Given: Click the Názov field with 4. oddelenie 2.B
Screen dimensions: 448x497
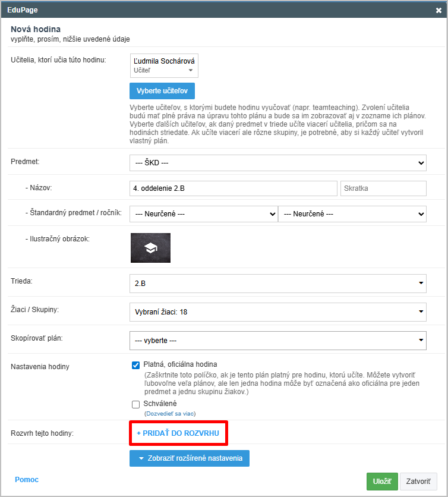Looking at the screenshot, I should (x=233, y=188).
